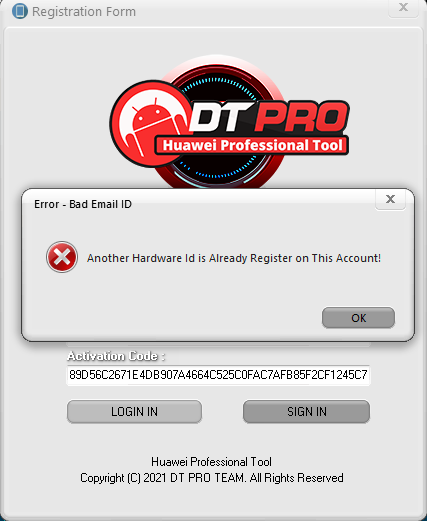Click the Registration Form window icon

[20, 11]
